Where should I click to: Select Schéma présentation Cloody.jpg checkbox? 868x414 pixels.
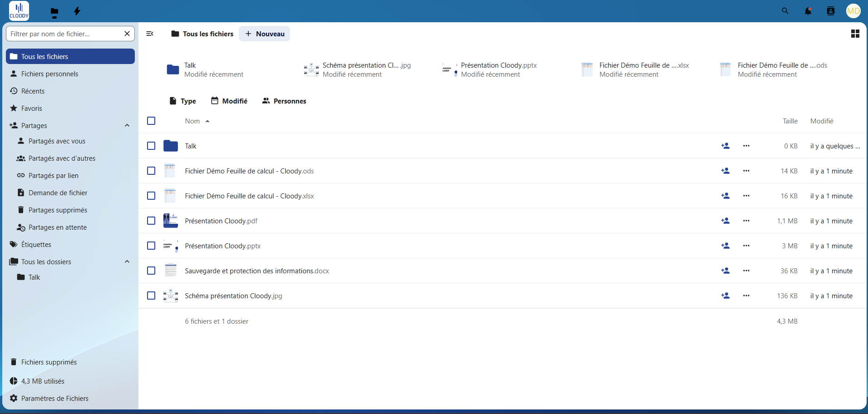151,296
